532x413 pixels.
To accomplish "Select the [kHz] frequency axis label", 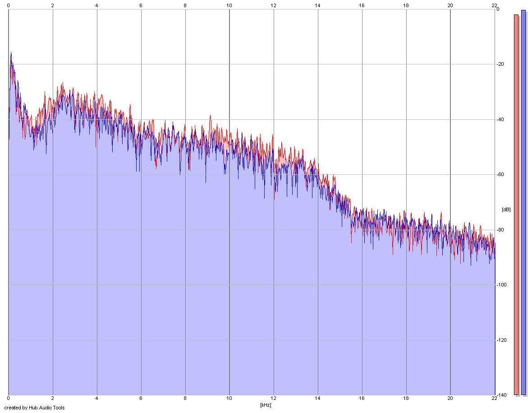I will (266, 405).
